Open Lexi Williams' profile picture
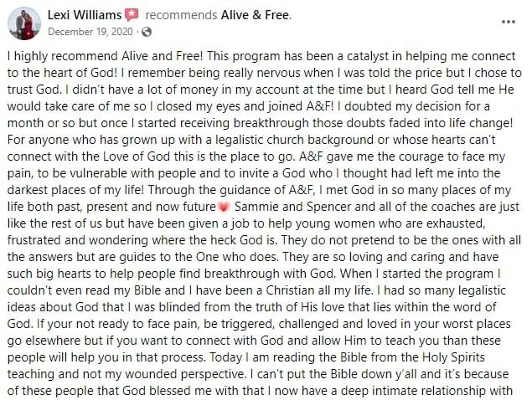 click(24, 23)
